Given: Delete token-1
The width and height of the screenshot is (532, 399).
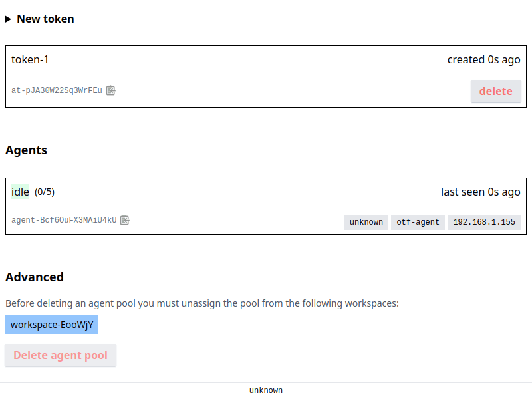Looking at the screenshot, I should point(495,91).
